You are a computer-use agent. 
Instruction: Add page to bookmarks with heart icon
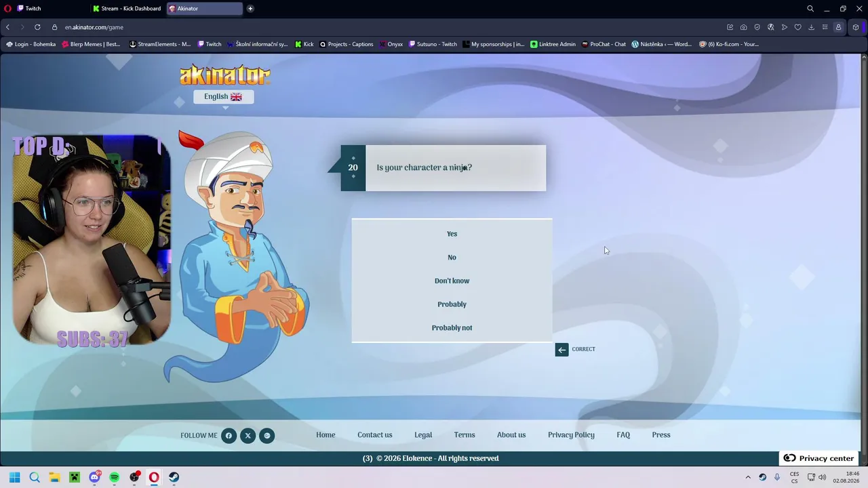[x=798, y=27]
